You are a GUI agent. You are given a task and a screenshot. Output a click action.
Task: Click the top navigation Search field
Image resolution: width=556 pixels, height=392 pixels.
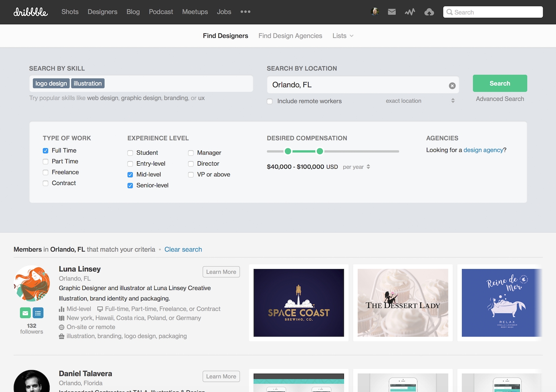click(x=493, y=12)
